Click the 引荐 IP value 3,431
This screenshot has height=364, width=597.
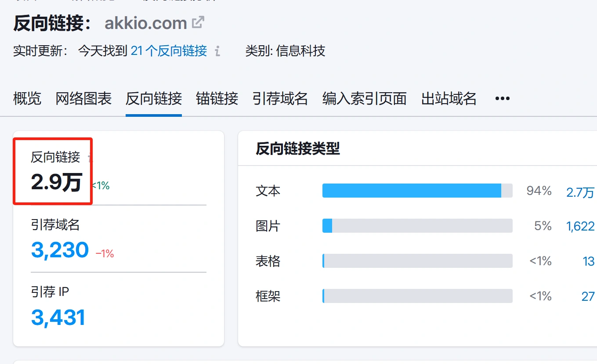[x=58, y=317]
